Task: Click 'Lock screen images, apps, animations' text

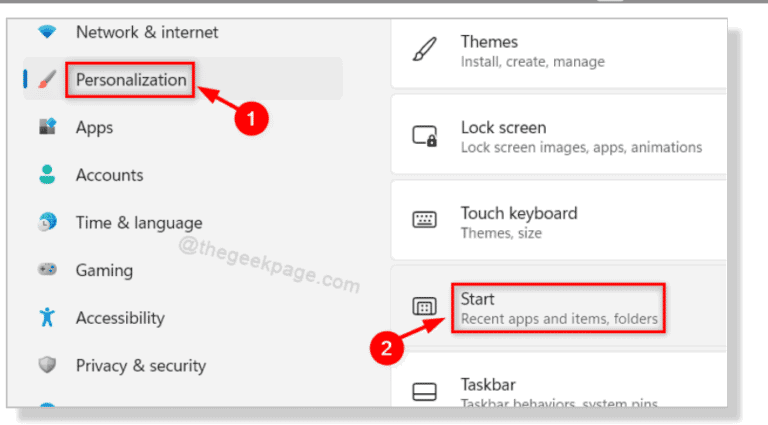Action: click(581, 147)
